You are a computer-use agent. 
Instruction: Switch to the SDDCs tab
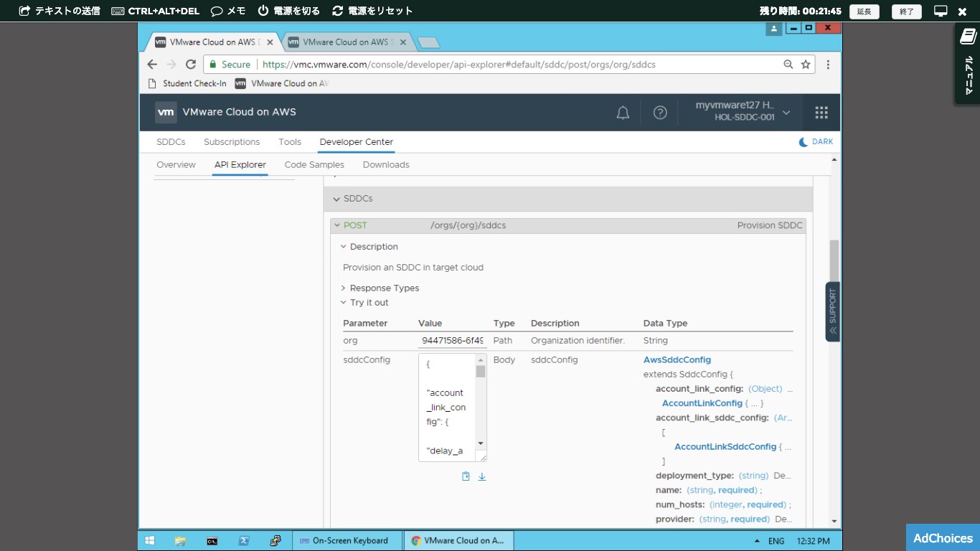tap(171, 142)
